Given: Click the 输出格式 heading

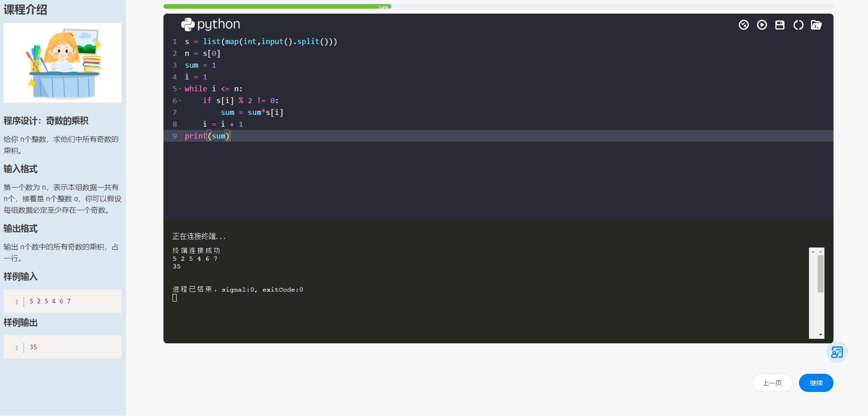Looking at the screenshot, I should pos(20,228).
